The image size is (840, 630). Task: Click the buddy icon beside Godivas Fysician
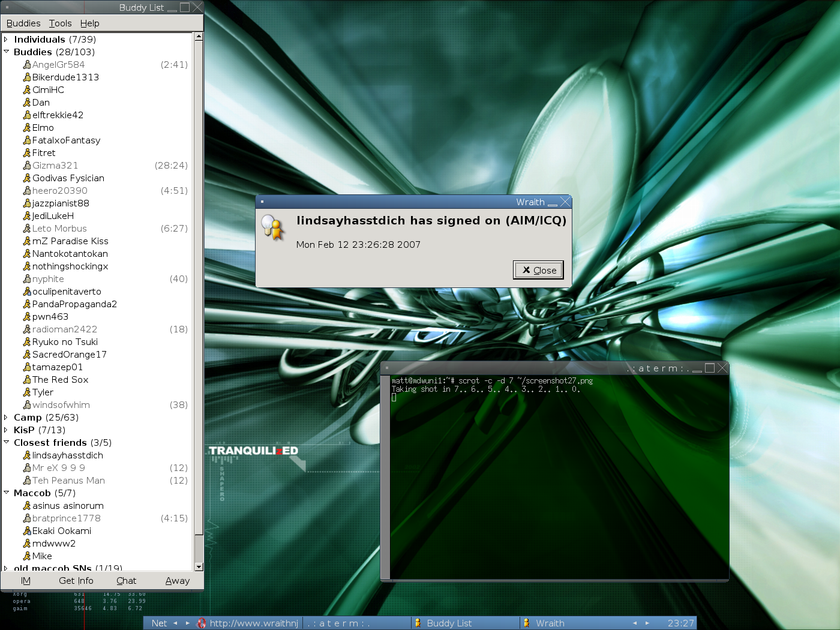[x=26, y=178]
